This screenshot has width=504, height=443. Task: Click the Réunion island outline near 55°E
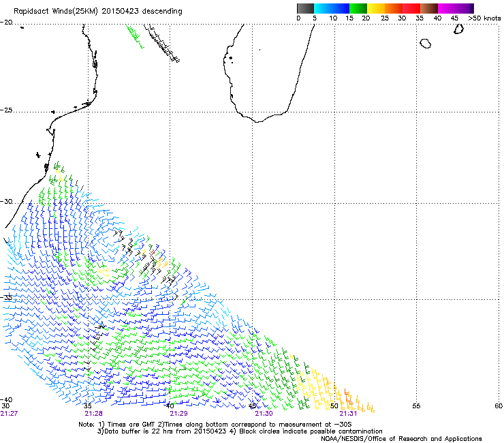tap(426, 44)
